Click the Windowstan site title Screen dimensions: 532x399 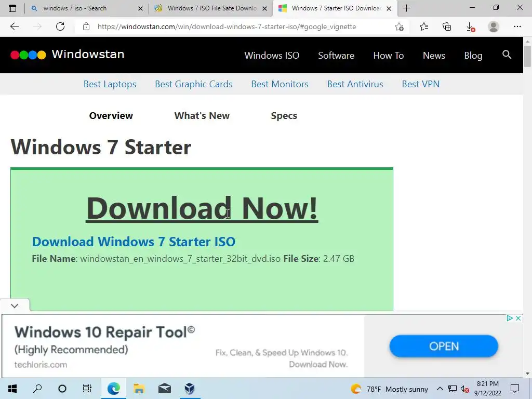click(88, 54)
